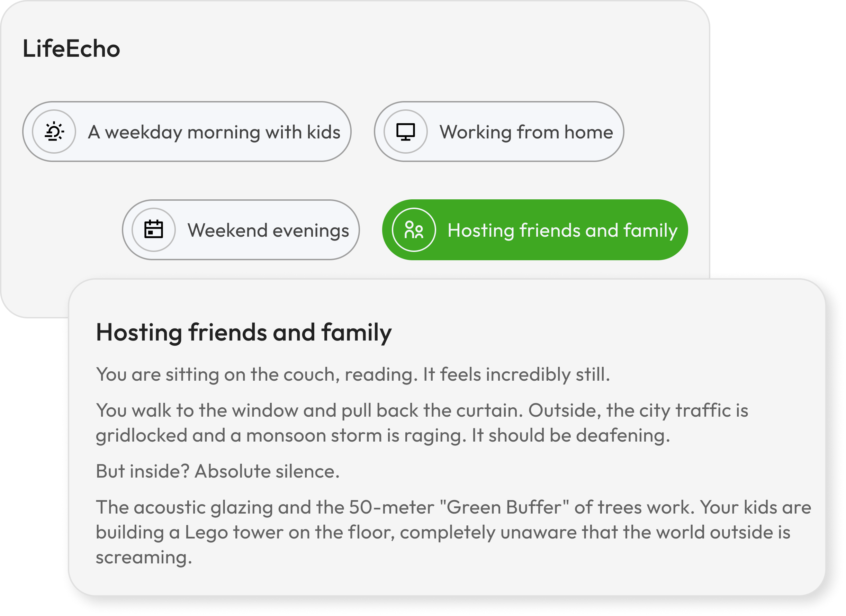
Task: Click the "But inside? Absolute silence." line
Action: [217, 471]
